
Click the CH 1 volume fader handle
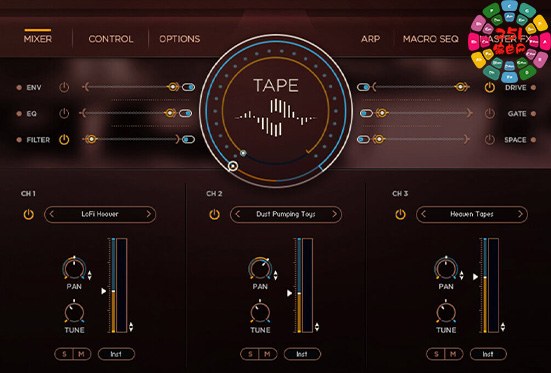(113, 291)
